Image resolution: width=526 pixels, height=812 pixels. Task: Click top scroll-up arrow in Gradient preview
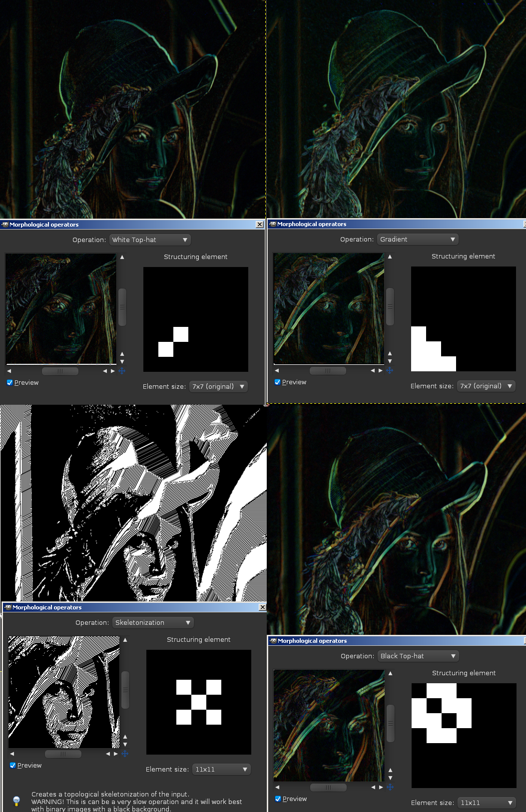tap(390, 257)
